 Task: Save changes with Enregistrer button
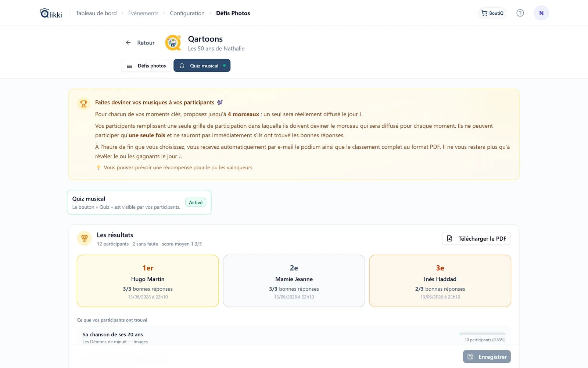[x=487, y=357]
